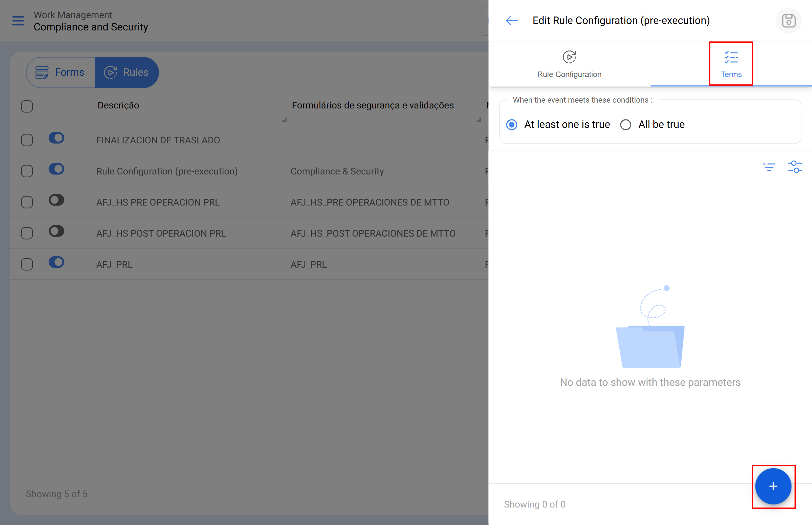
Task: Switch to the Terms tab
Action: point(731,64)
